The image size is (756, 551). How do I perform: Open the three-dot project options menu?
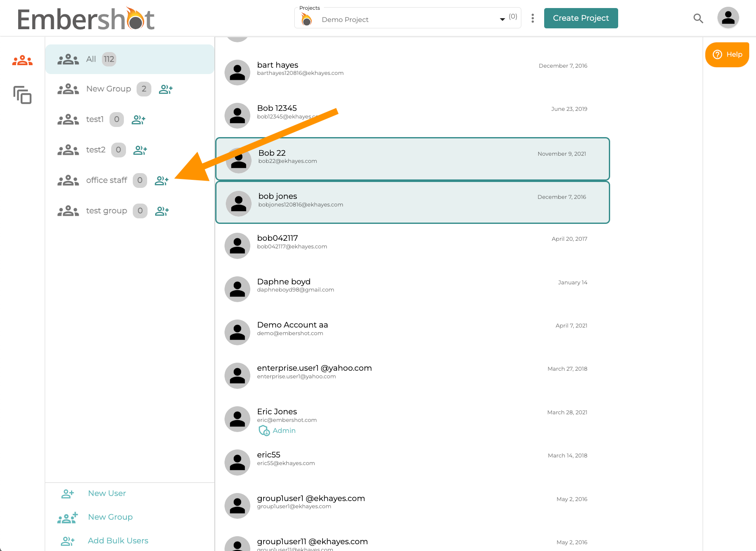(533, 18)
